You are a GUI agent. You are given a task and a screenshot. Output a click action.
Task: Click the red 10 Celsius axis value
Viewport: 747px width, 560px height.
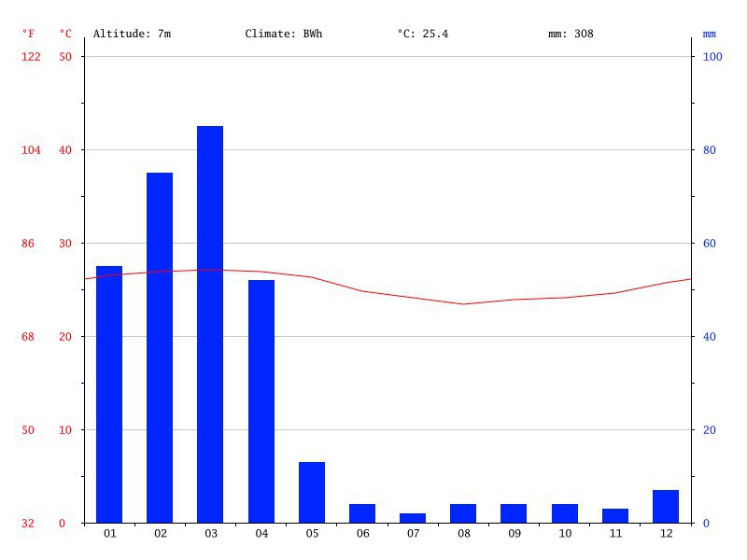pos(65,430)
